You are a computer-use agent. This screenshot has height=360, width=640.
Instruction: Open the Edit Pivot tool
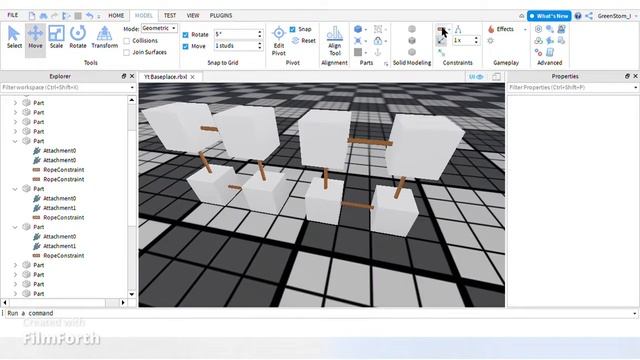click(279, 41)
